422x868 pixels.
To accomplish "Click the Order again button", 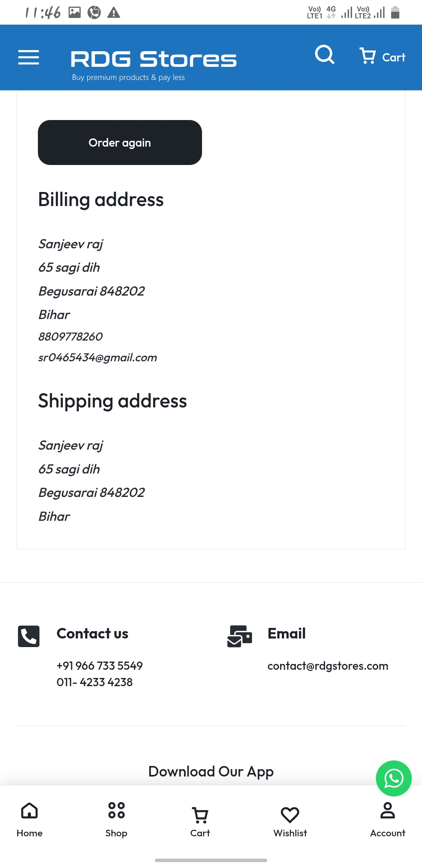I will pyautogui.click(x=120, y=142).
